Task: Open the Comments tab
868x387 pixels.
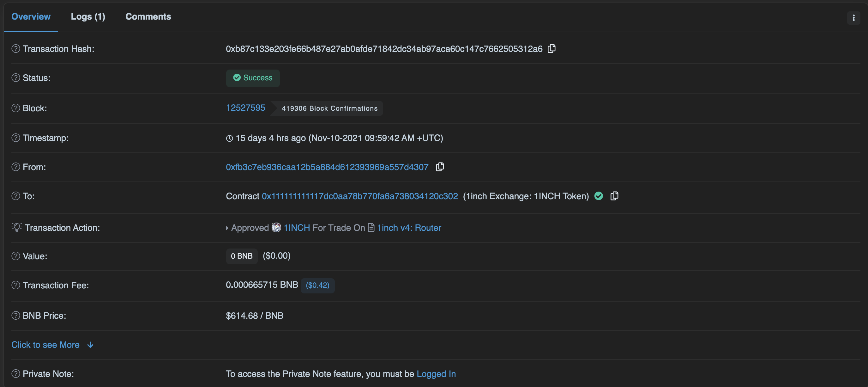Action: point(148,16)
